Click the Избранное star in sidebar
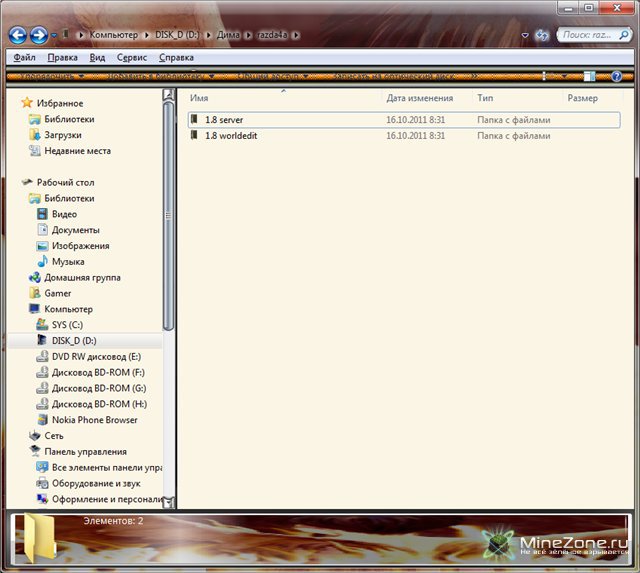 (x=27, y=103)
